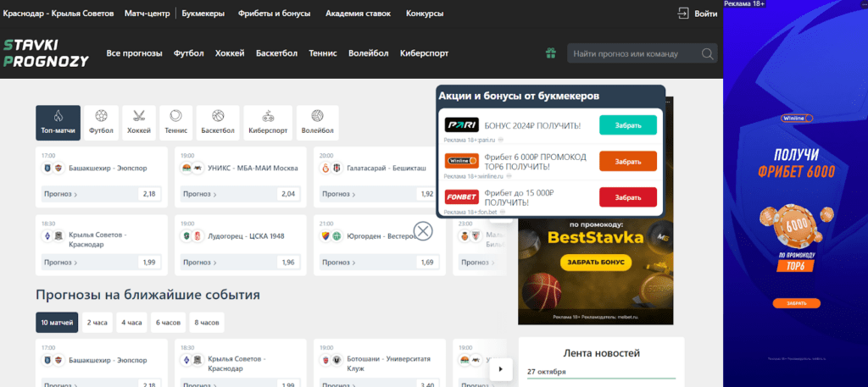The width and height of the screenshot is (868, 387).
Task: Click the 27 октября news date
Action: (547, 371)
